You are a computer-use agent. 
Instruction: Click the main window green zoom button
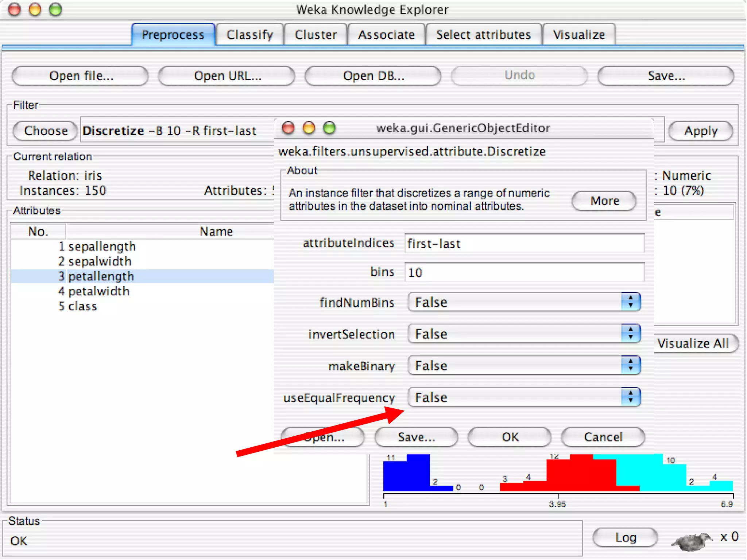click(x=55, y=9)
